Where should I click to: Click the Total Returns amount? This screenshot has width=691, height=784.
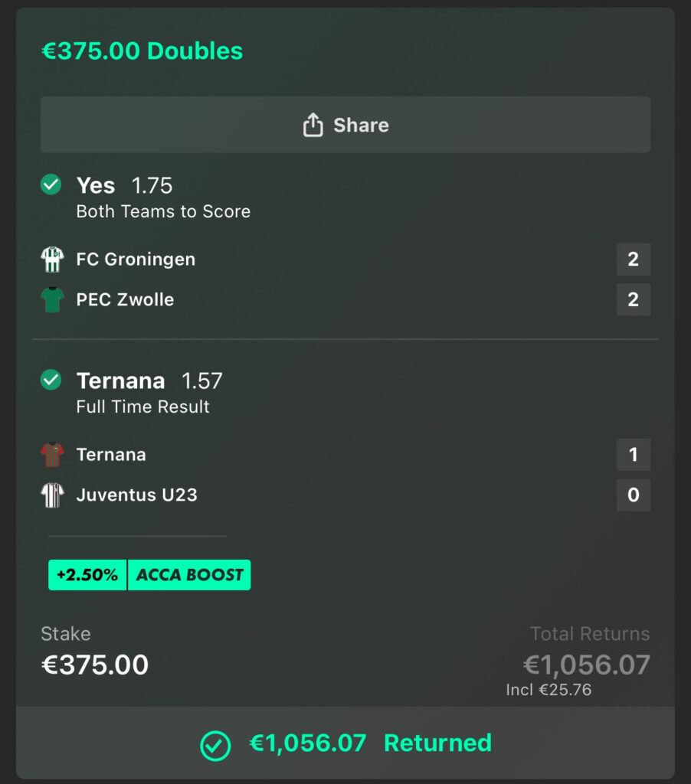click(586, 665)
